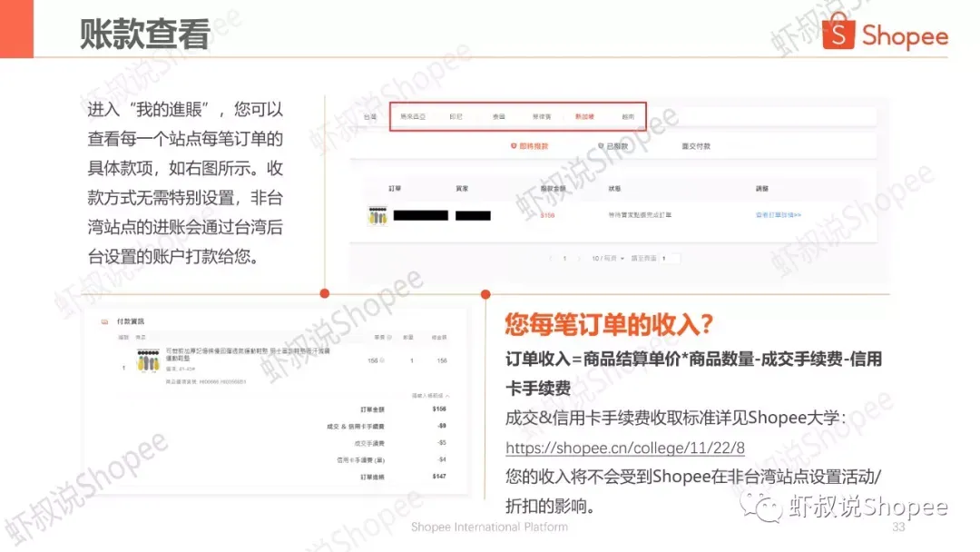Click the info icon beside 單價 header

389,337
